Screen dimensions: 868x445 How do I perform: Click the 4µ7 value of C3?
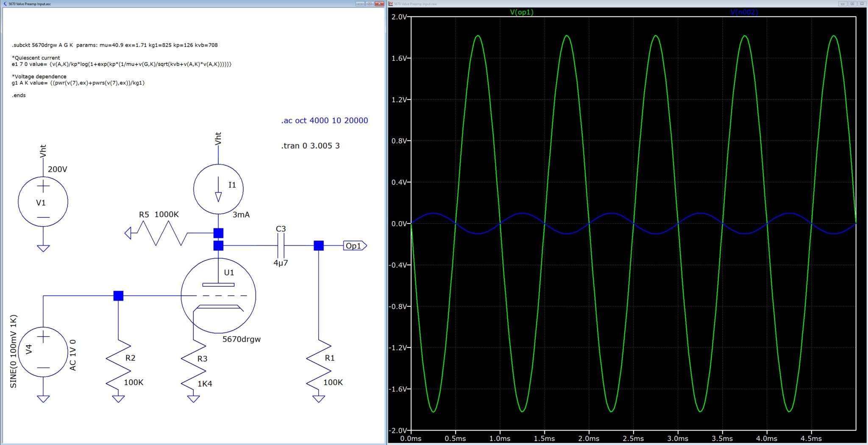(x=281, y=263)
